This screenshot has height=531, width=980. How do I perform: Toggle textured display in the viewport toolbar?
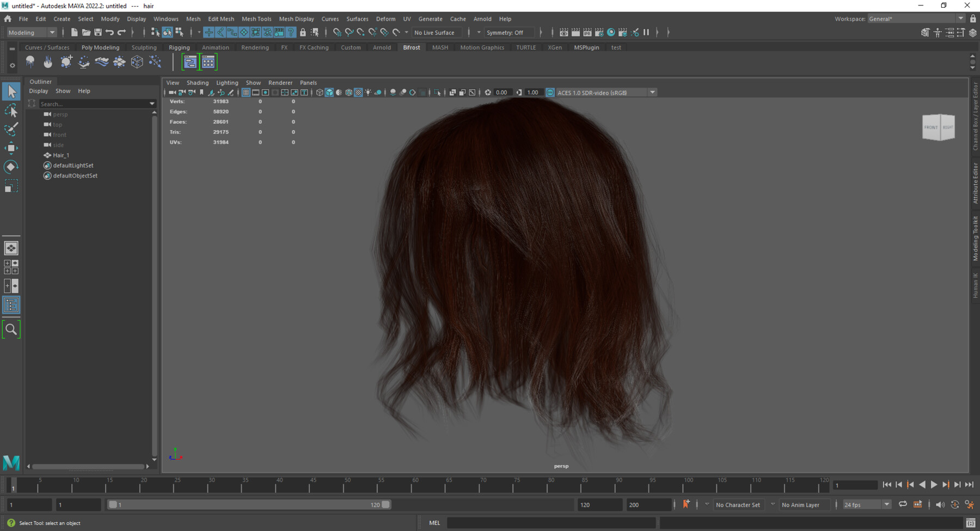pos(358,93)
